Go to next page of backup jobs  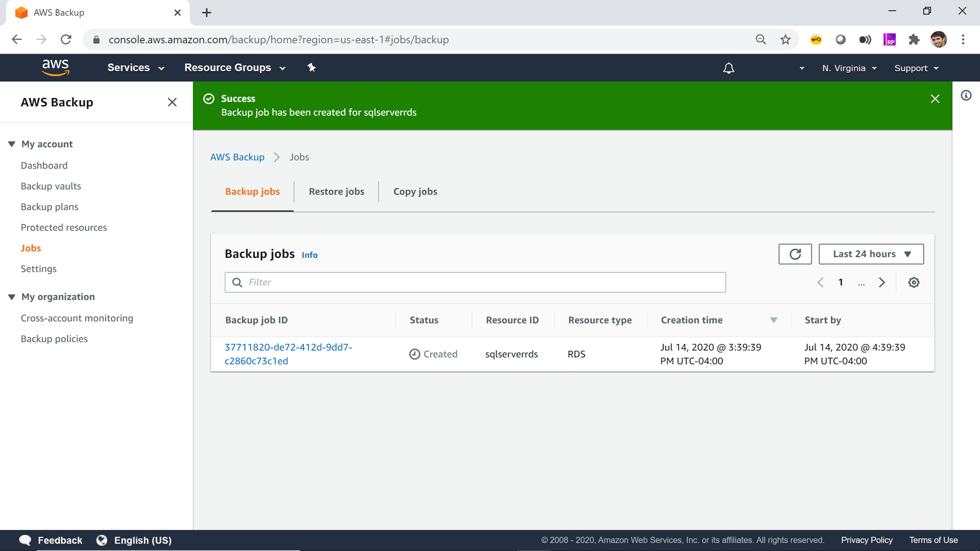coord(882,283)
